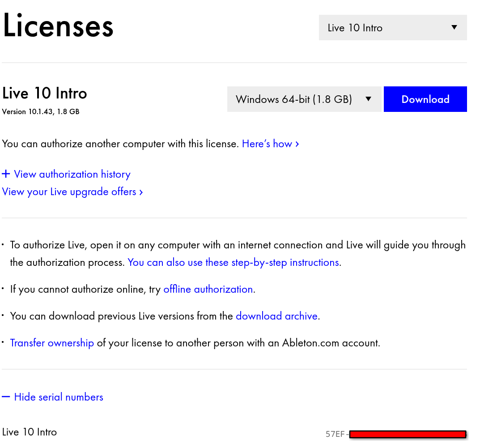The height and width of the screenshot is (448, 480).
Task: Open the Live 10 Intro license selector dropdown
Action: (393, 28)
